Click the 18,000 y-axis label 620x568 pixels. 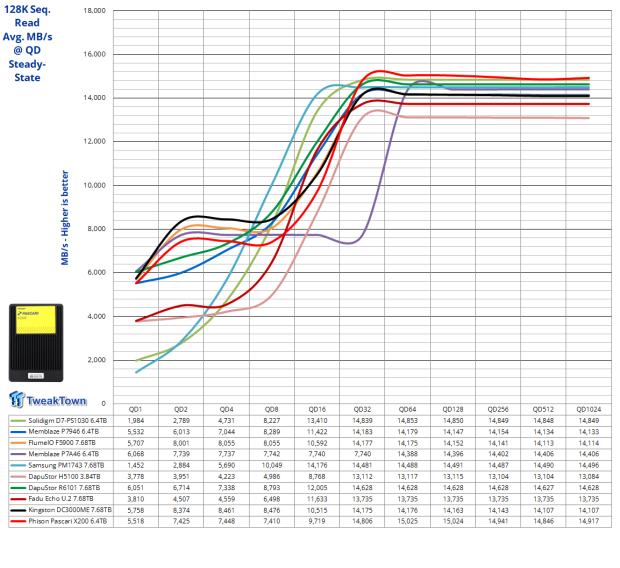click(95, 11)
